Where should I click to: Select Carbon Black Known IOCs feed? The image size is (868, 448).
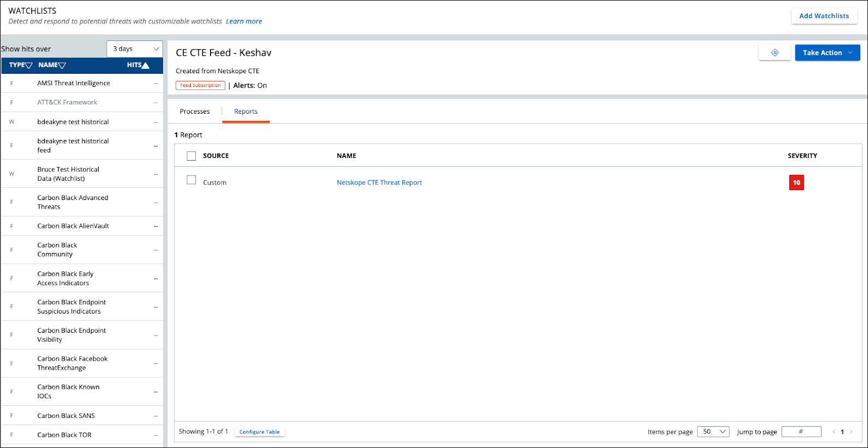(82, 392)
